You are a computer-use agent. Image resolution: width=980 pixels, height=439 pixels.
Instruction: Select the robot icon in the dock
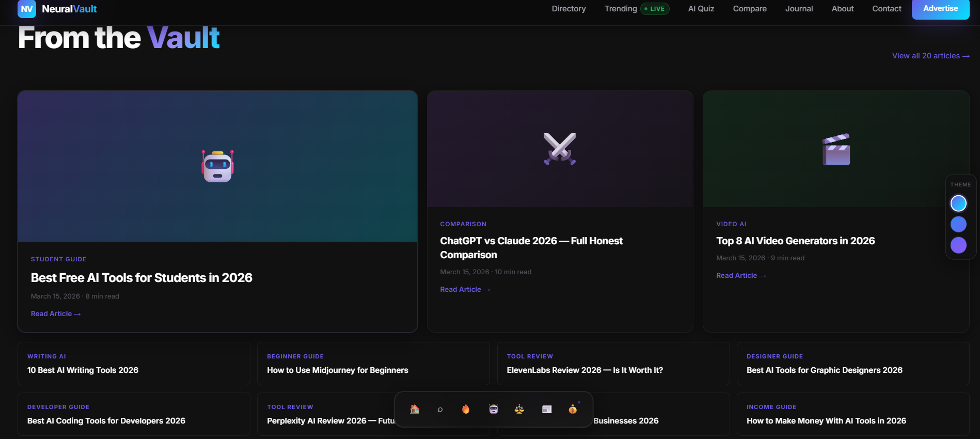pyautogui.click(x=494, y=409)
